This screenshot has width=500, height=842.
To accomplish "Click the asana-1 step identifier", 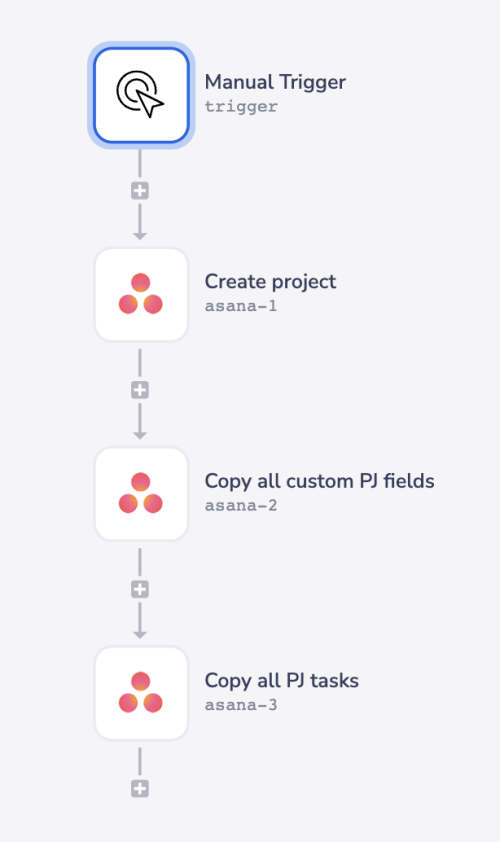I will 241,306.
